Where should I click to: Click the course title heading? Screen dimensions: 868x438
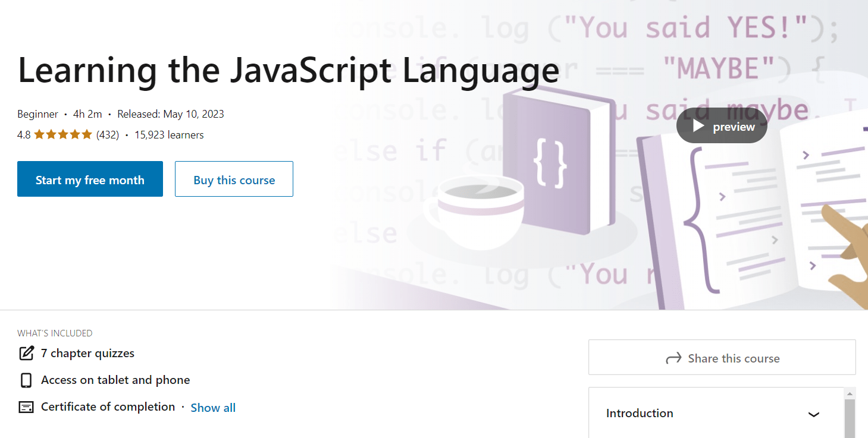tap(288, 70)
